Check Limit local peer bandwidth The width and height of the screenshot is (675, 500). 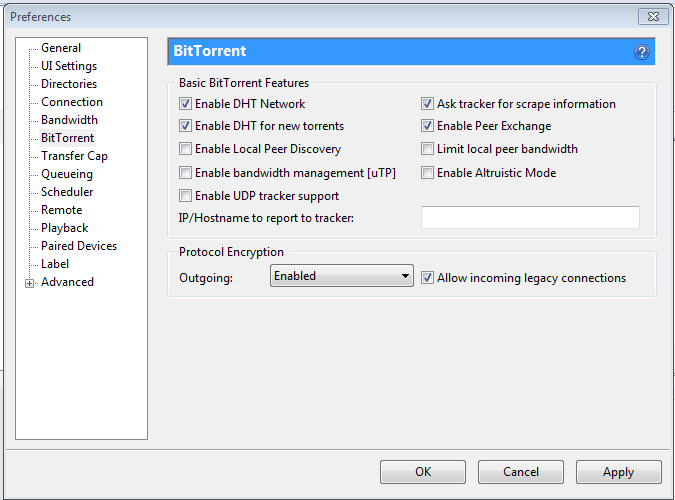pos(427,149)
